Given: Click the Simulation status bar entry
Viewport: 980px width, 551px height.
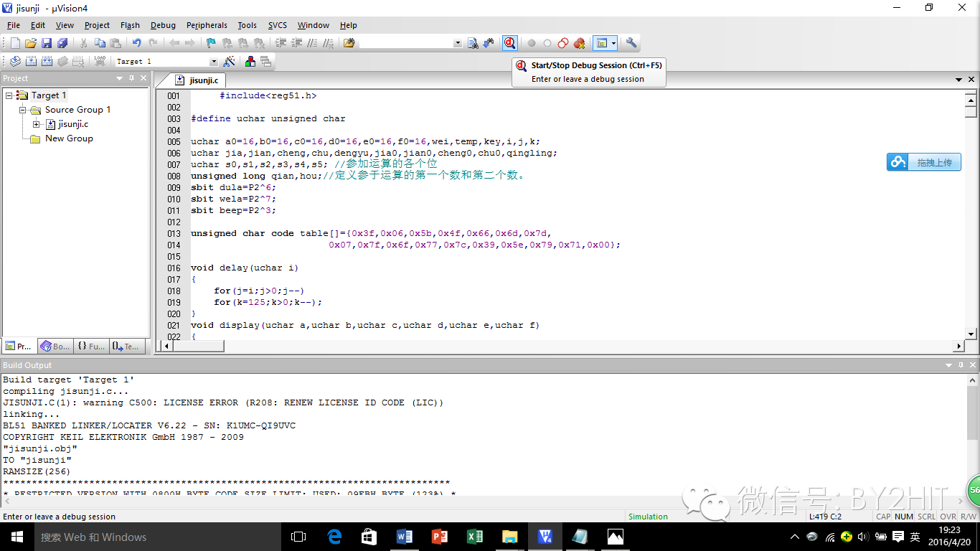Looking at the screenshot, I should point(648,517).
